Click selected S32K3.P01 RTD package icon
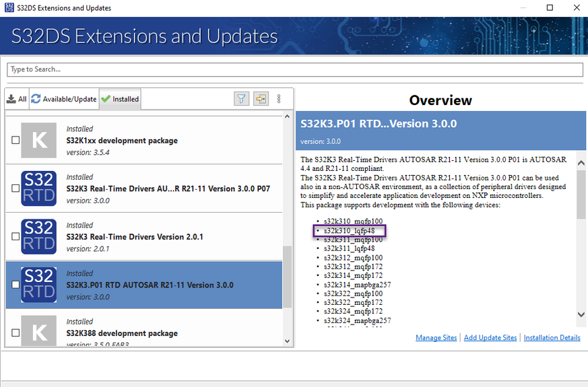Screen dimensions: 588x387 coord(38,285)
